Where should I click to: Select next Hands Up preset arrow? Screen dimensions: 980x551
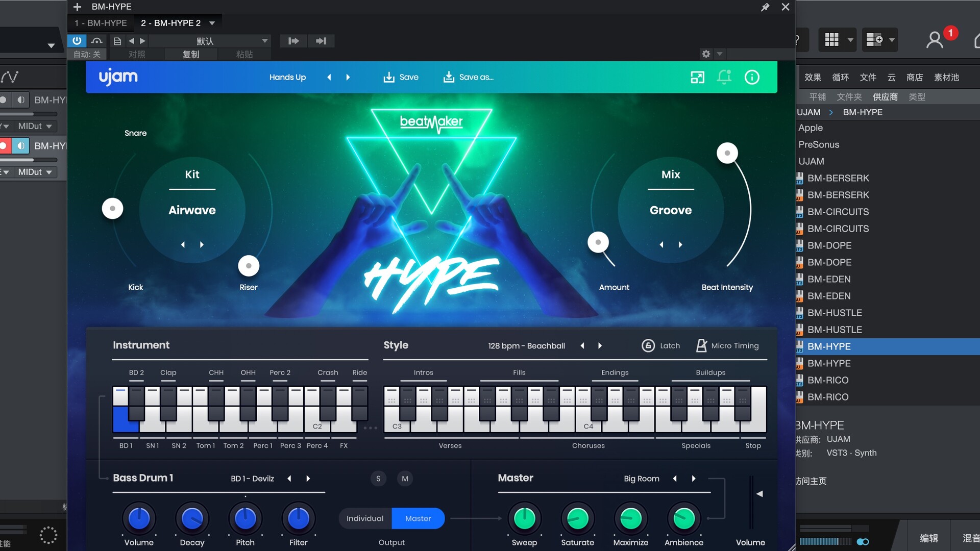click(348, 77)
